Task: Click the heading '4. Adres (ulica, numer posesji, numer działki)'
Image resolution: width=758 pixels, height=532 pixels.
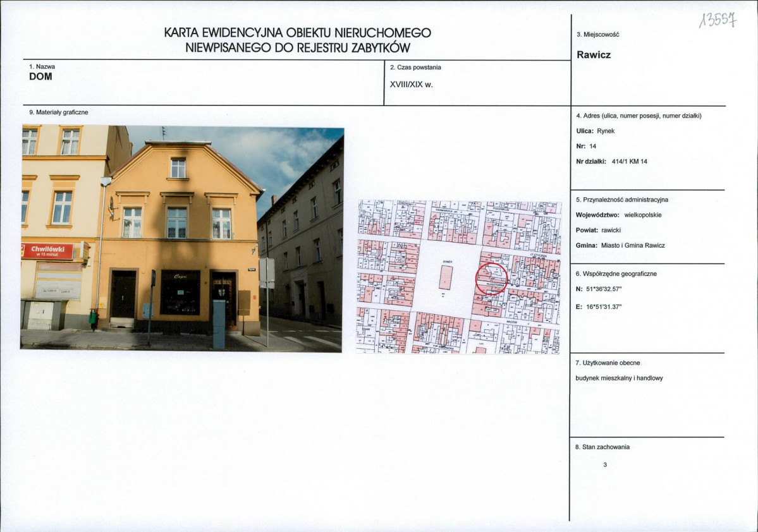Action: tap(639, 116)
